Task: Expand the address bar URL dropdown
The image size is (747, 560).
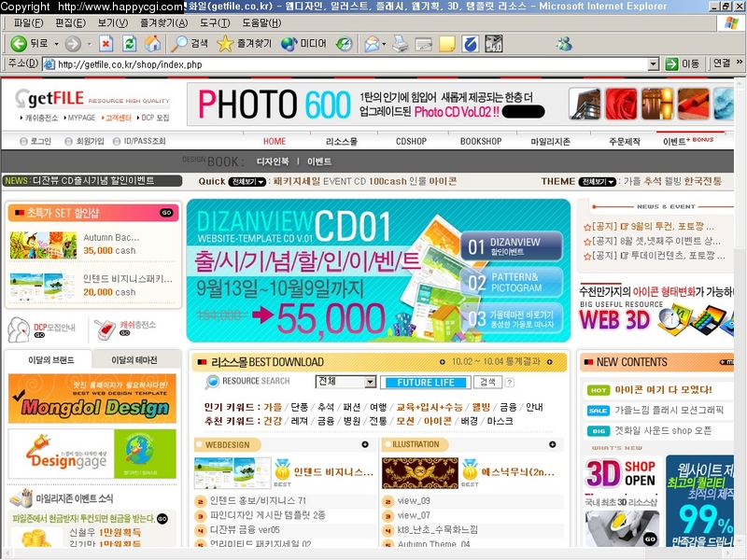Action: click(x=654, y=63)
